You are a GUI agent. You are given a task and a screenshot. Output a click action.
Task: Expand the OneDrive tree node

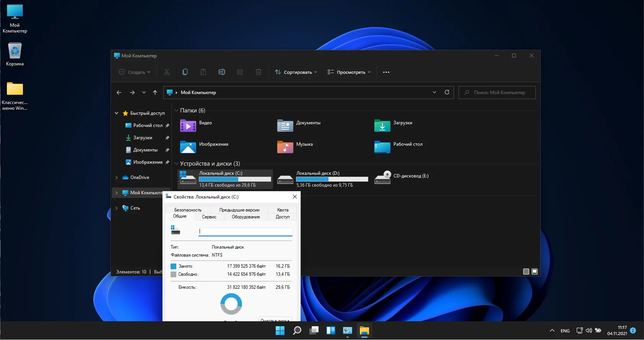[x=117, y=177]
